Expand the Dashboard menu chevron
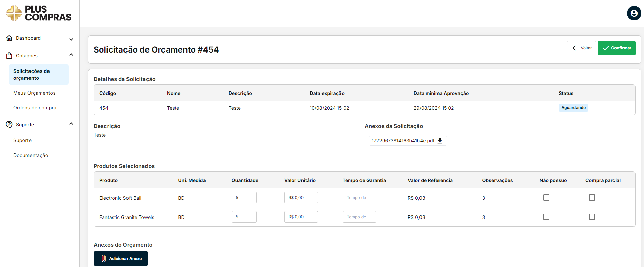The width and height of the screenshot is (644, 267). [71, 39]
